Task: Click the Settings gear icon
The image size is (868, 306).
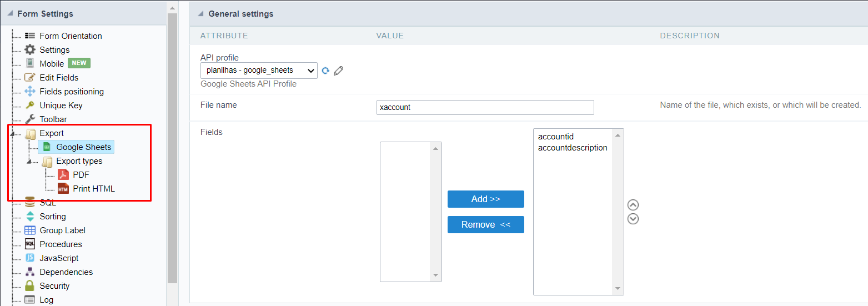Action: coord(30,50)
